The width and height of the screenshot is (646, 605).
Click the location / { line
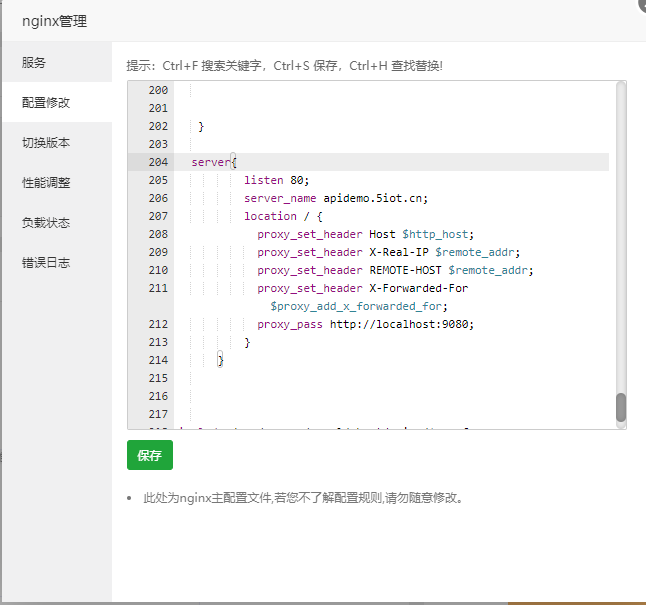(283, 216)
